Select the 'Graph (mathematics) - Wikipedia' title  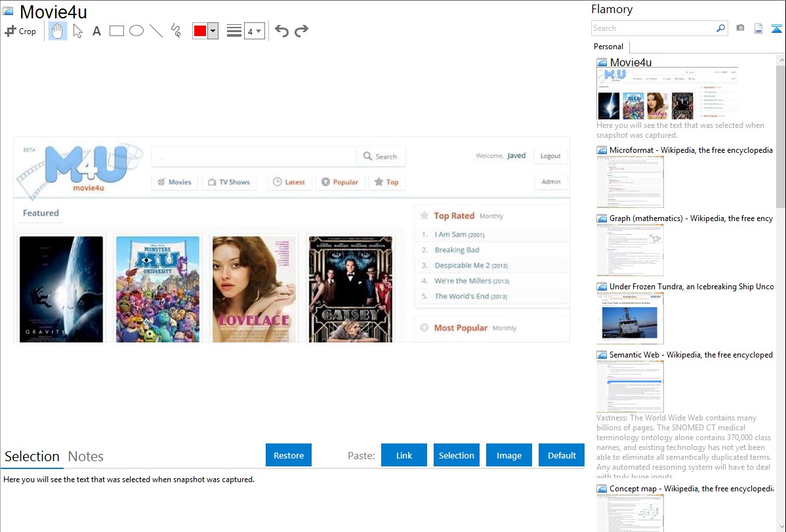tap(691, 218)
